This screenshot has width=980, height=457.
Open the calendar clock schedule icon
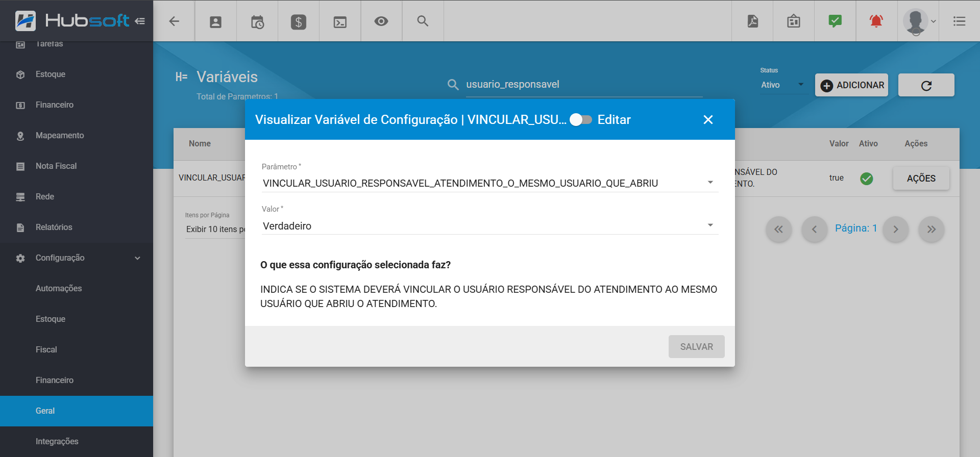[x=257, y=21]
